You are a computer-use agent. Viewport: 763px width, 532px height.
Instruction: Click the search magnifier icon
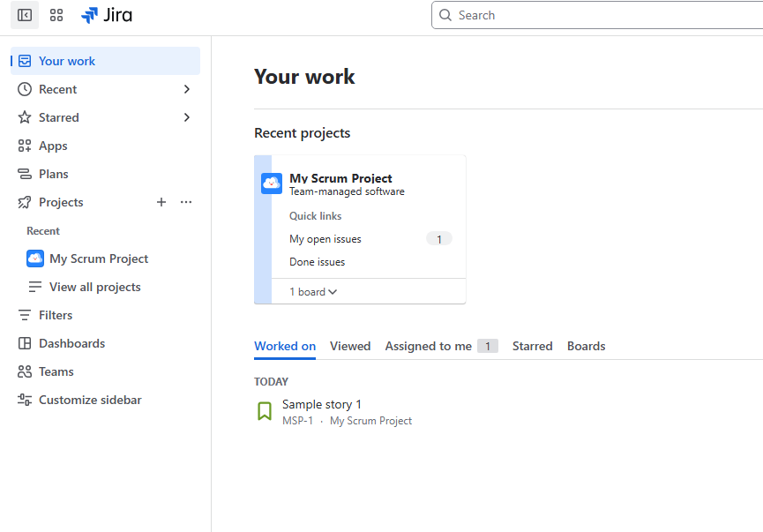click(x=445, y=15)
